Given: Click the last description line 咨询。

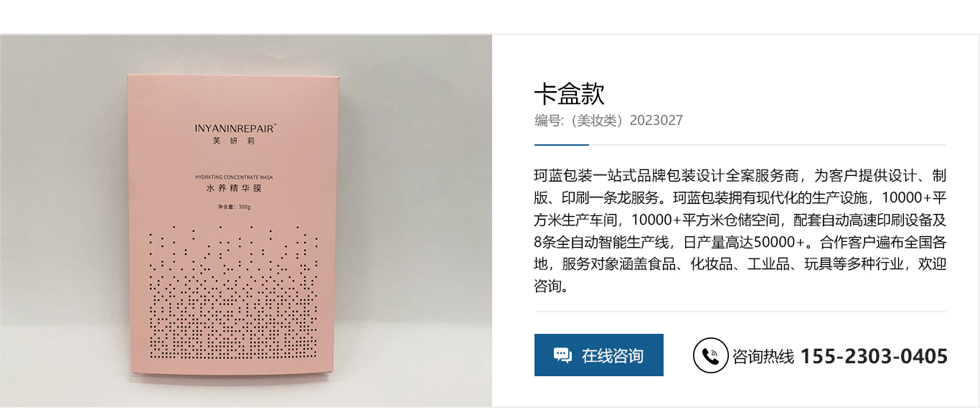Looking at the screenshot, I should coord(552,286).
